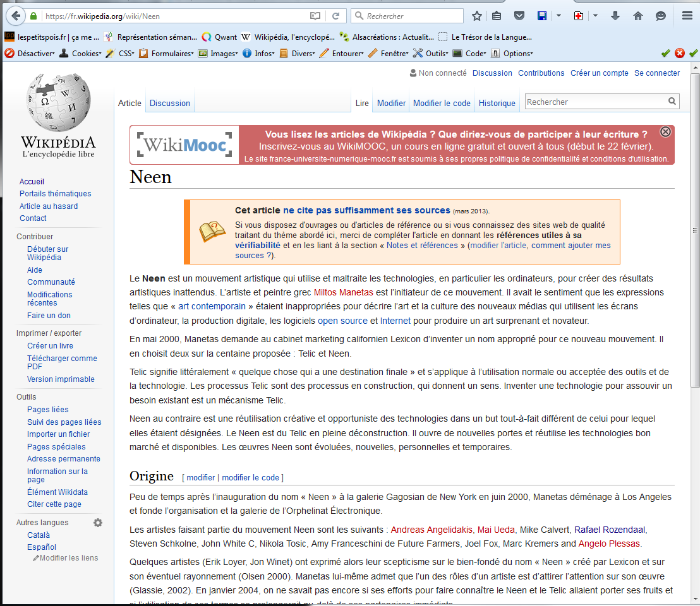Click the Wikipedia search magnifier icon
Viewport: 700px width, 606px height.
(x=672, y=102)
